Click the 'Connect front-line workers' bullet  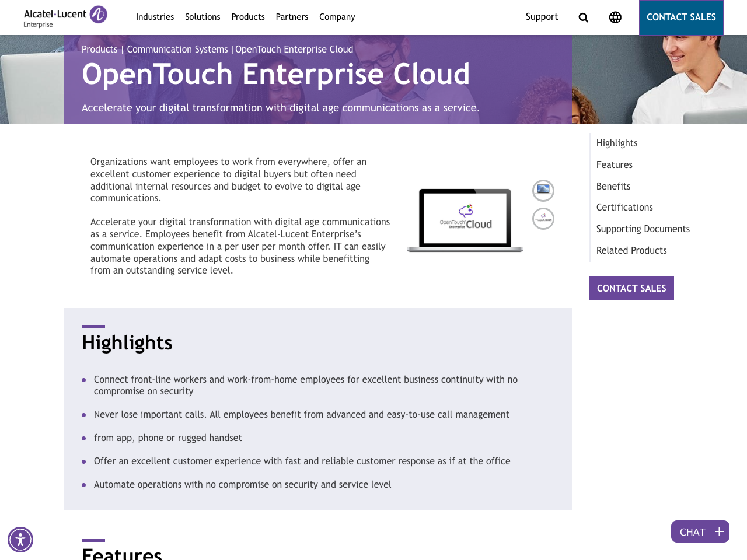[x=306, y=385]
